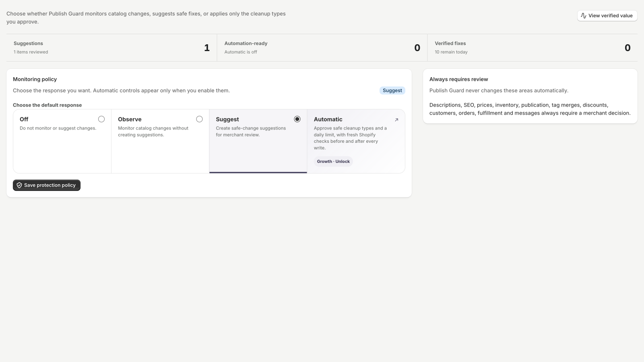Image resolution: width=644 pixels, height=362 pixels.
Task: Click the arrow icon on the Automatic card
Action: 396,119
